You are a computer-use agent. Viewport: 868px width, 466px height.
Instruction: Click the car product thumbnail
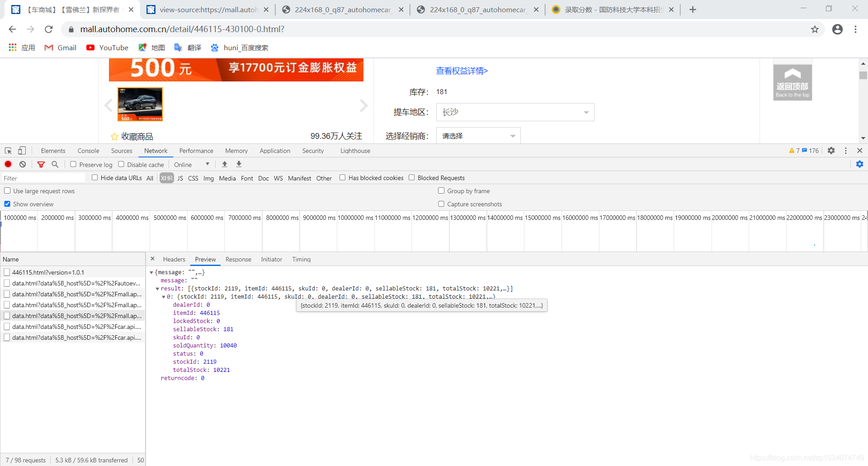click(140, 104)
